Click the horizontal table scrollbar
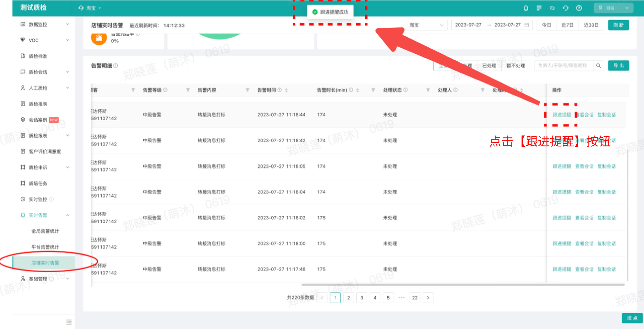 click(463, 285)
